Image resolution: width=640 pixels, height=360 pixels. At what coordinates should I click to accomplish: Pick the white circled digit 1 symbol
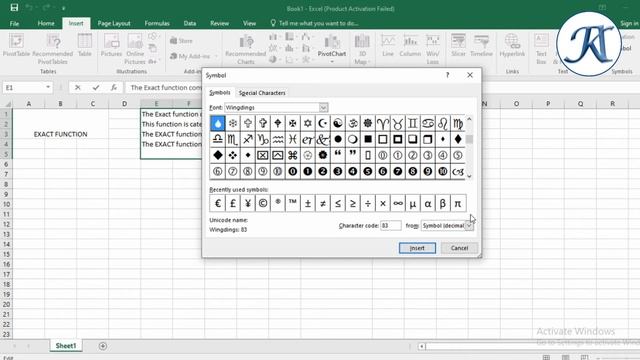point(398,156)
